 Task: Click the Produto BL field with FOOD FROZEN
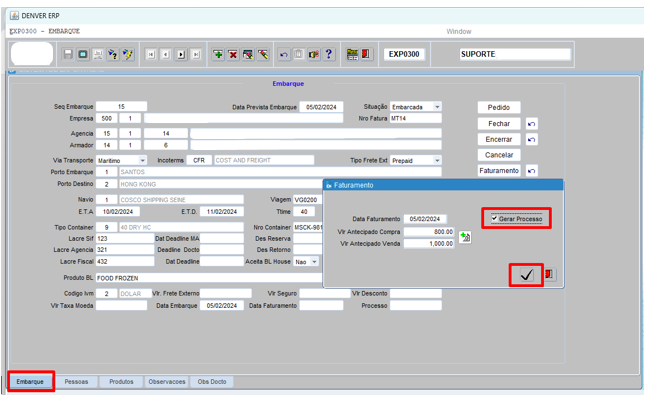coord(209,278)
